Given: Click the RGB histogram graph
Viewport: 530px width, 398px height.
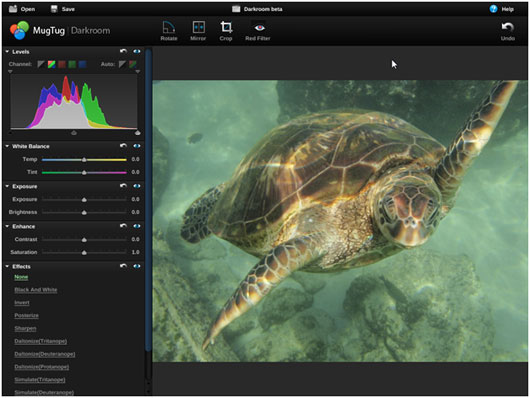Looking at the screenshot, I should pos(74,101).
